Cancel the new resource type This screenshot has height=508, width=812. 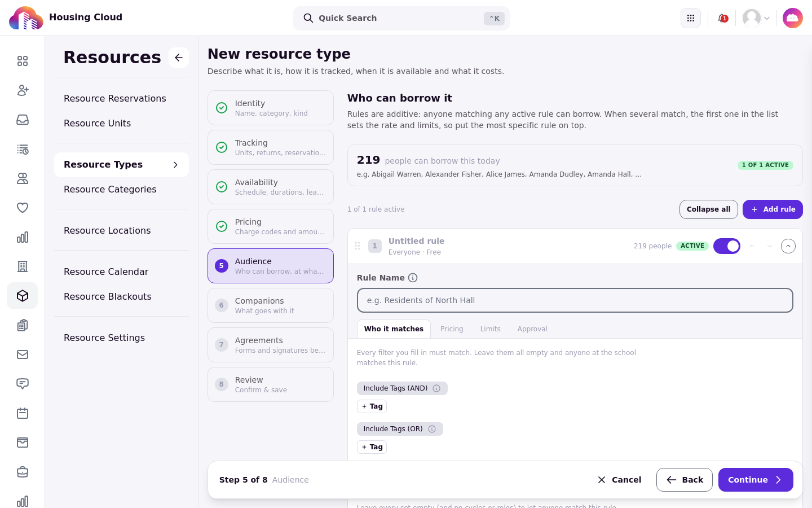tap(619, 480)
